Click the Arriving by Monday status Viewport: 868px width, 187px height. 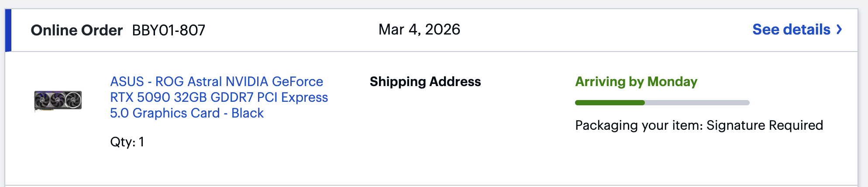[636, 82]
